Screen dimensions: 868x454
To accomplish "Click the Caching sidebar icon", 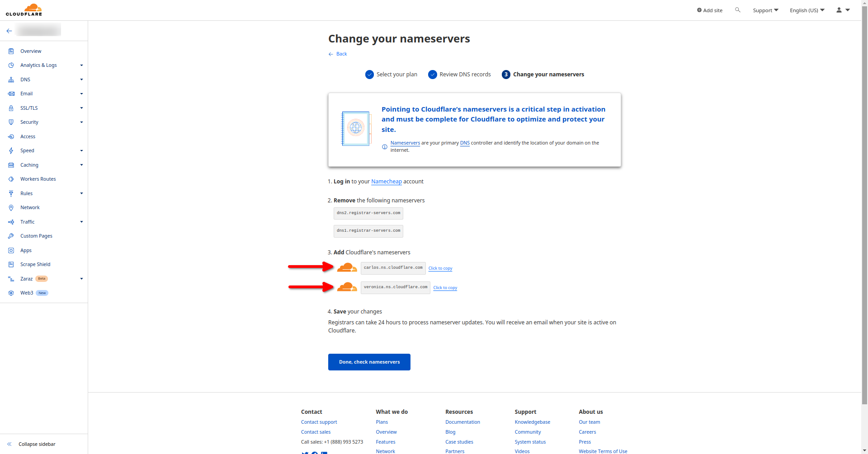I will [x=11, y=165].
